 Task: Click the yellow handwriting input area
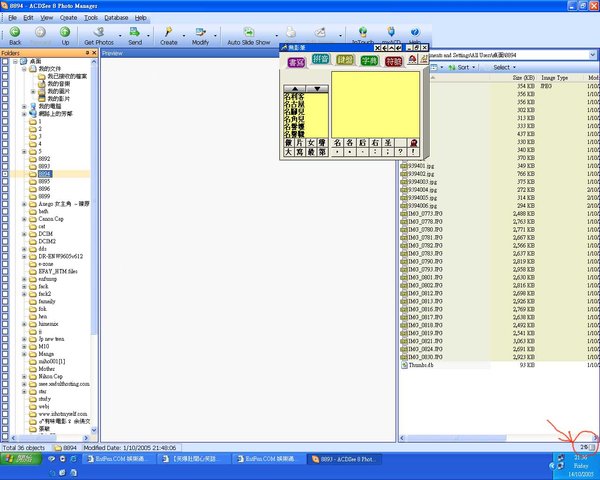tap(375, 104)
